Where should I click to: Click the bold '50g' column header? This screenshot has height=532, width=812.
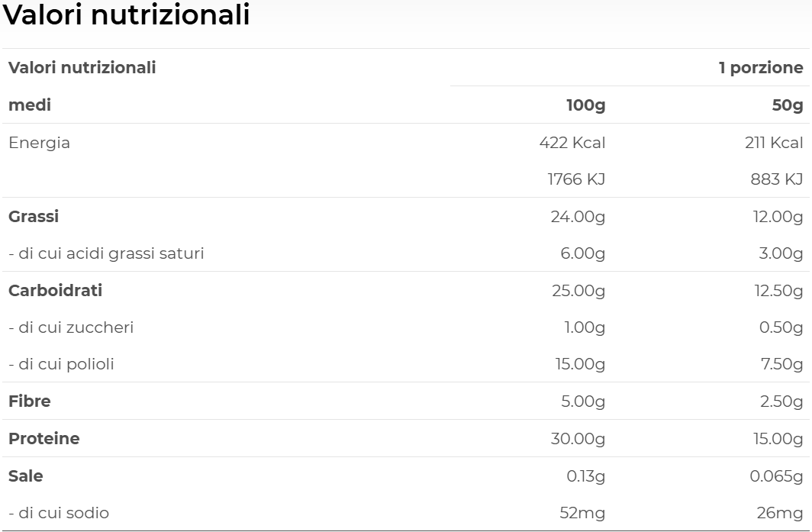pos(787,105)
